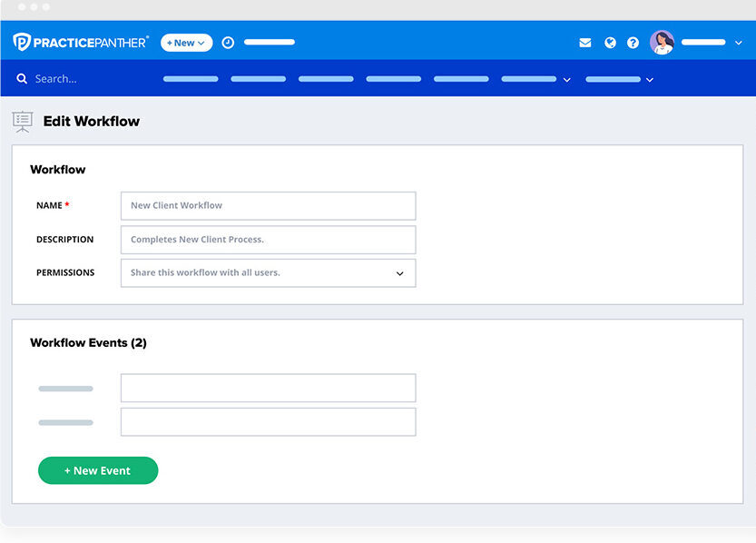Expand the +New quick-create menu
This screenshot has width=756, height=543.
tap(200, 42)
